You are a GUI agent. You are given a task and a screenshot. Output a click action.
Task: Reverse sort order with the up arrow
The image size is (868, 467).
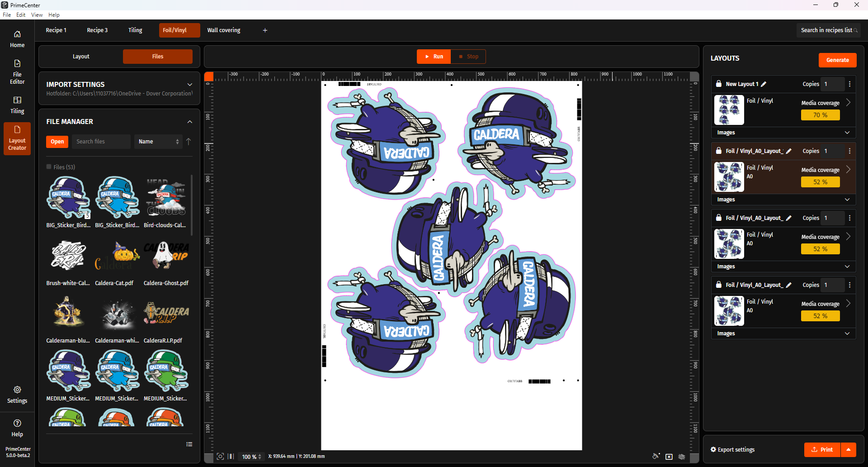click(x=189, y=142)
